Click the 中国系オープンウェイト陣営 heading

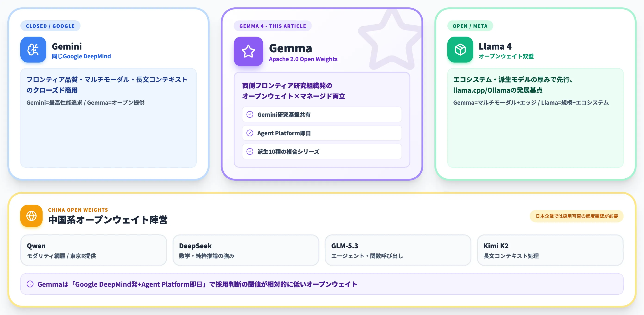(108, 220)
